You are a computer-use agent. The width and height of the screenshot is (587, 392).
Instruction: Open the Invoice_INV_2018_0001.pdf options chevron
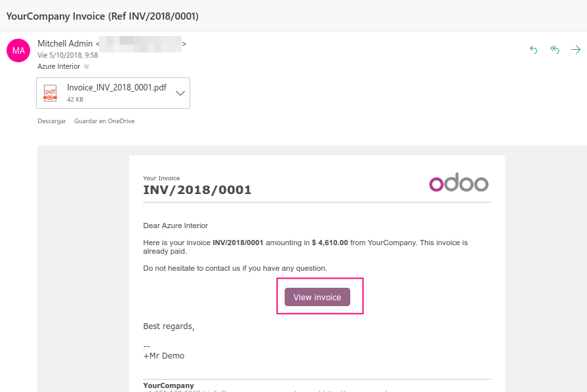pyautogui.click(x=180, y=92)
